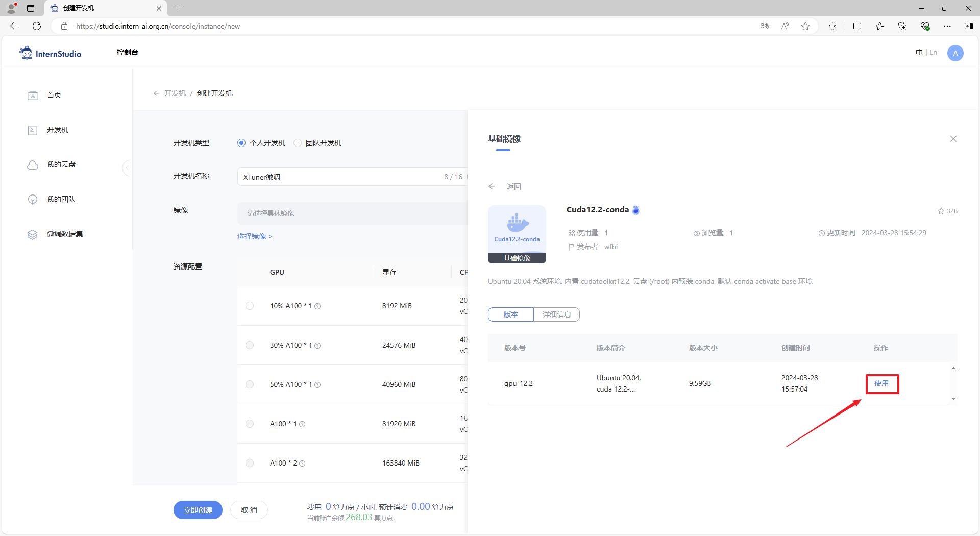Toggle split screen view

click(x=857, y=26)
